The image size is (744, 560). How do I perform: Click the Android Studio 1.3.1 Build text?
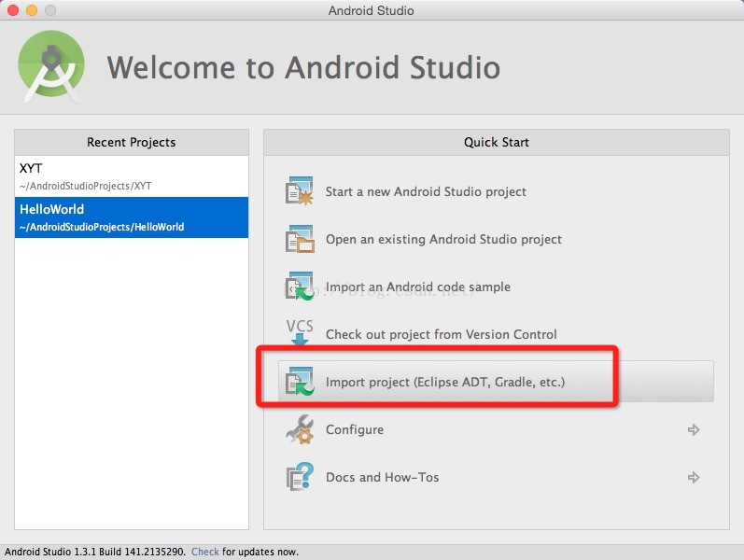coord(95,552)
